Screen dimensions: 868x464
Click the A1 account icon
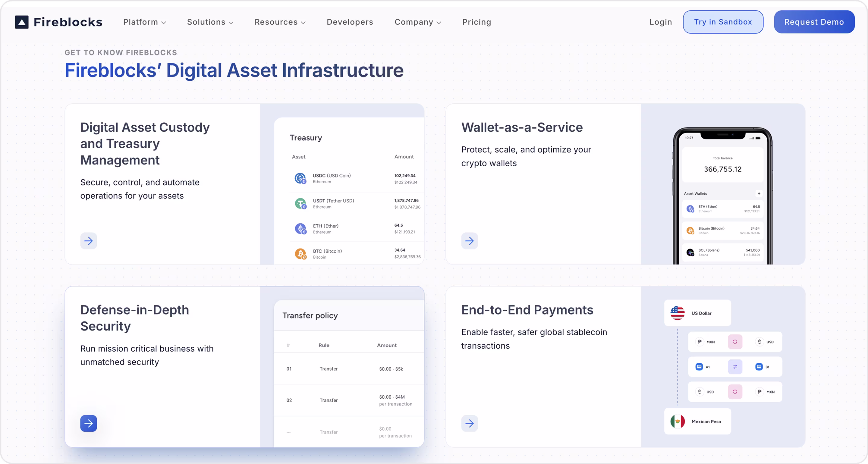tap(699, 367)
